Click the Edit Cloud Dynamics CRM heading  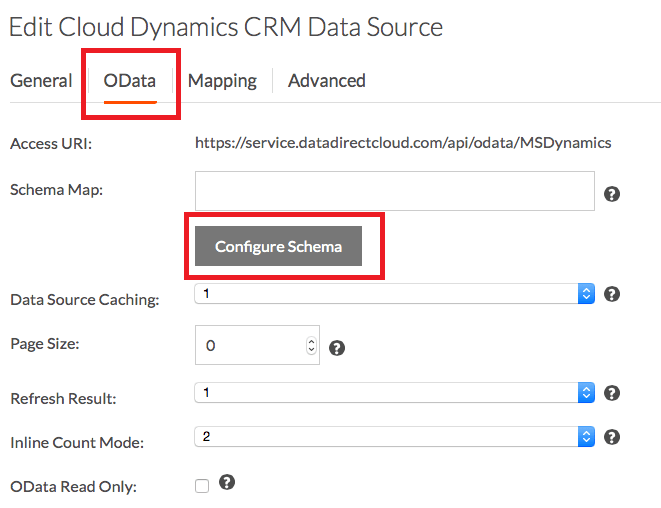coord(226,27)
